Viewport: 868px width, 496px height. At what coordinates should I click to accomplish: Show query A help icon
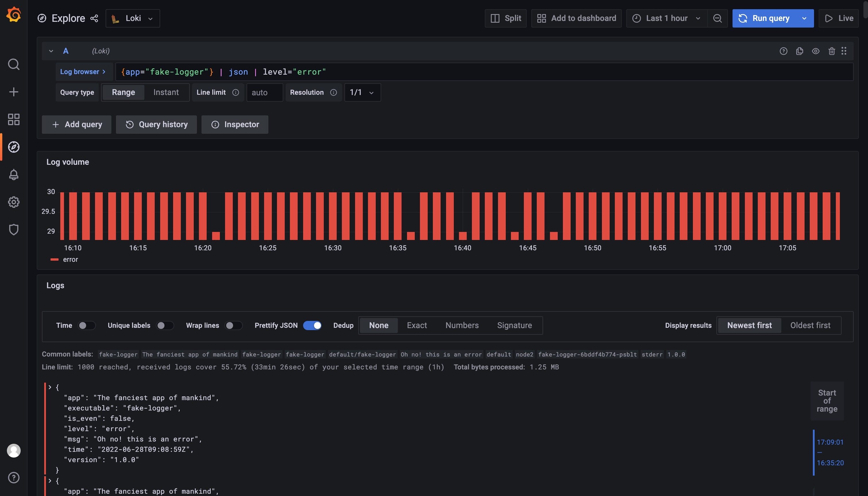783,51
